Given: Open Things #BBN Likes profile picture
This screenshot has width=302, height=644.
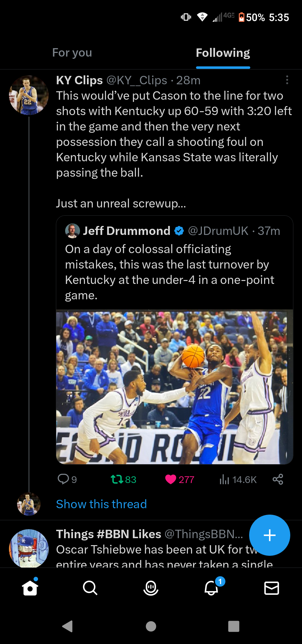Looking at the screenshot, I should click(29, 548).
